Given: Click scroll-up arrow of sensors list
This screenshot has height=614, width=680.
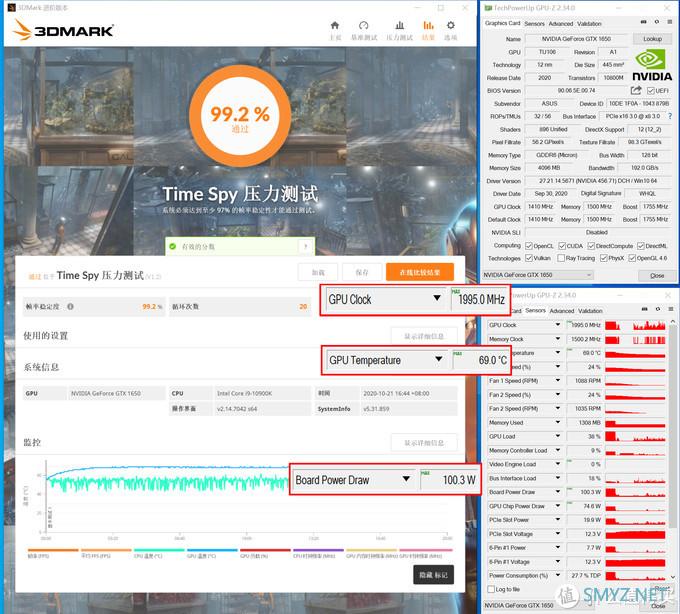Looking at the screenshot, I should coord(673,321).
